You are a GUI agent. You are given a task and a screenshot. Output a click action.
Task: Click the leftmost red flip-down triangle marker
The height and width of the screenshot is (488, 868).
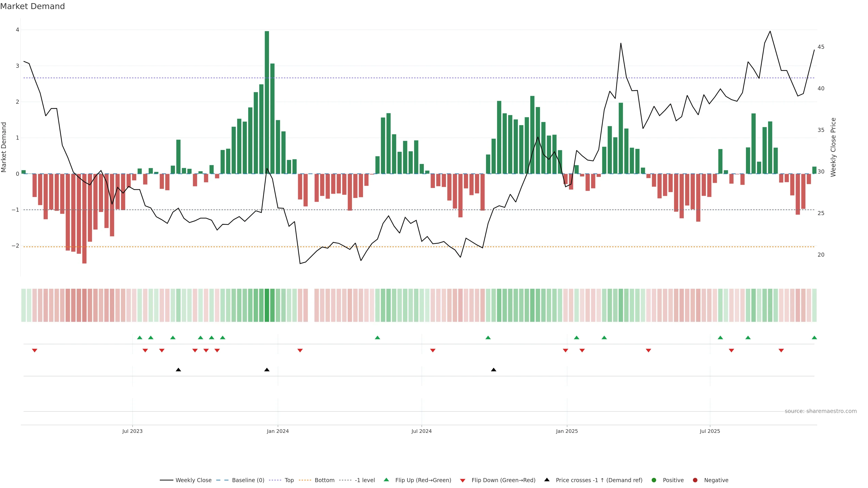click(x=34, y=351)
